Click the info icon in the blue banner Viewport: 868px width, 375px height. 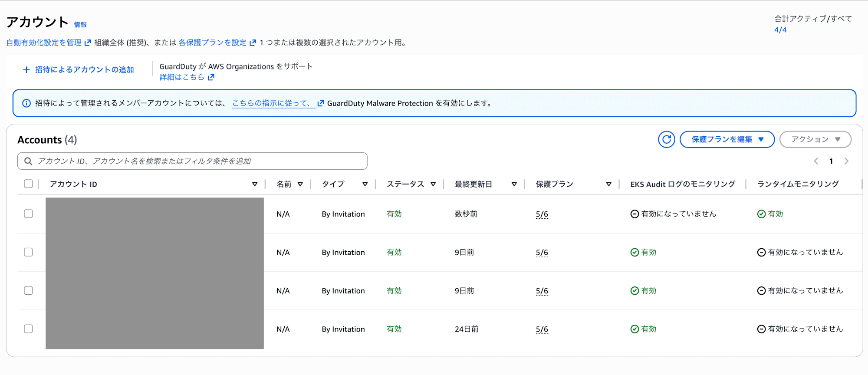pyautogui.click(x=26, y=103)
